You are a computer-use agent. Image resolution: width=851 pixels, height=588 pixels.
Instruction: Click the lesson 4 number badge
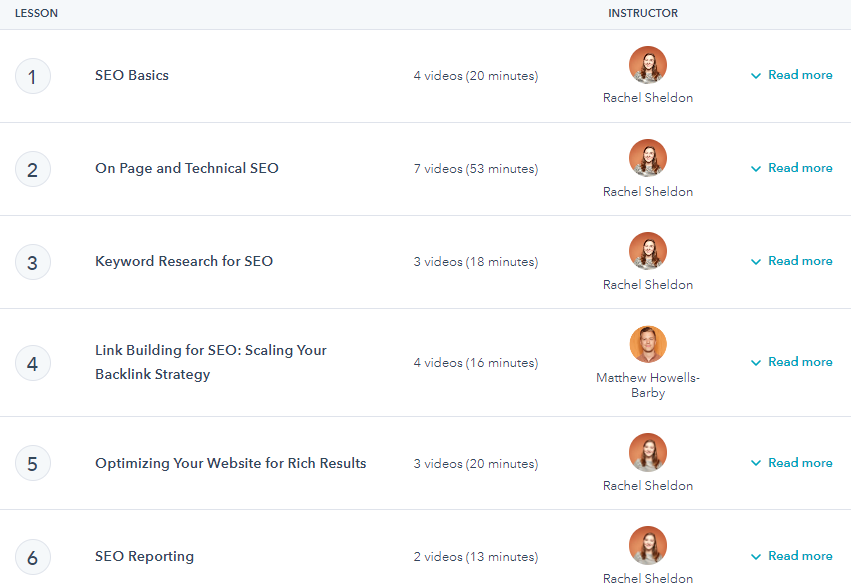[33, 363]
